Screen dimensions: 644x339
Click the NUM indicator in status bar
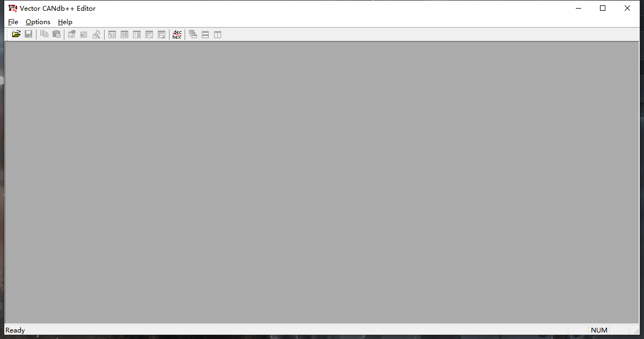(599, 330)
